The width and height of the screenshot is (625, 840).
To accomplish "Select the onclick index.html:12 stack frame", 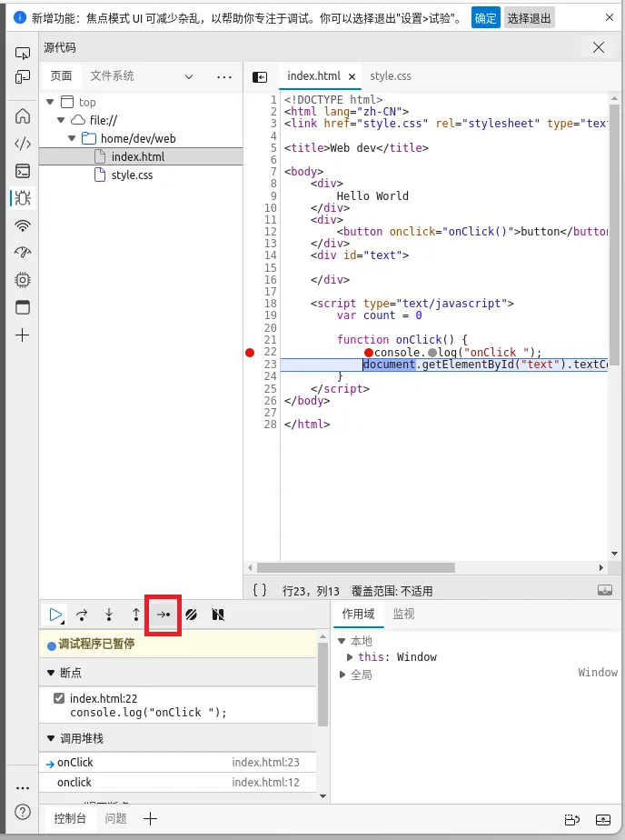I will (178, 782).
